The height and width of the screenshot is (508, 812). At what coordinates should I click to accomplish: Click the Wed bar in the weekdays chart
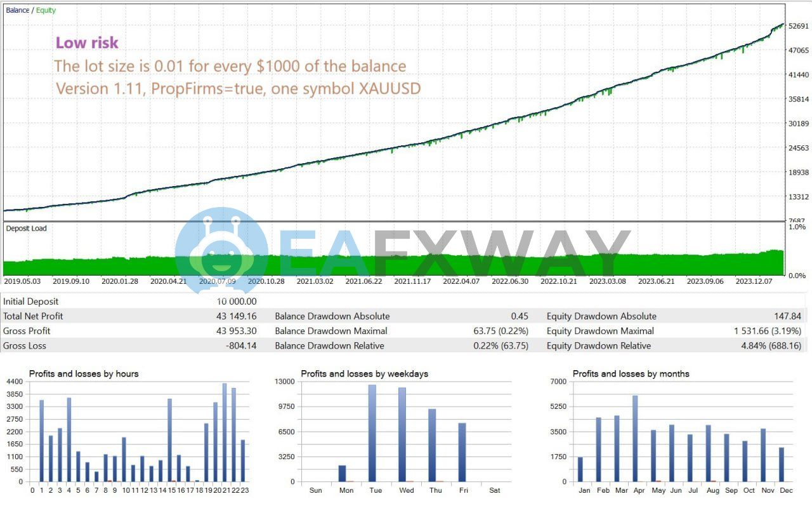[402, 435]
